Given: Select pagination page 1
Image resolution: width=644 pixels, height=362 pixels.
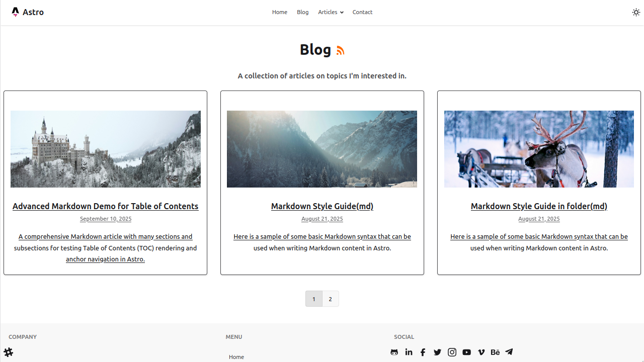Looking at the screenshot, I should tap(313, 299).
